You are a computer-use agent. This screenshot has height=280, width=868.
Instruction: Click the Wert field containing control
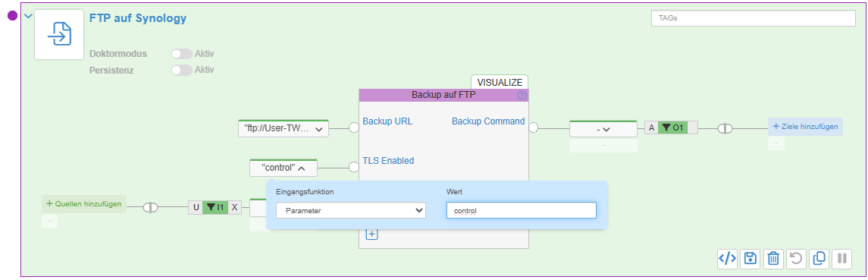pyautogui.click(x=521, y=211)
